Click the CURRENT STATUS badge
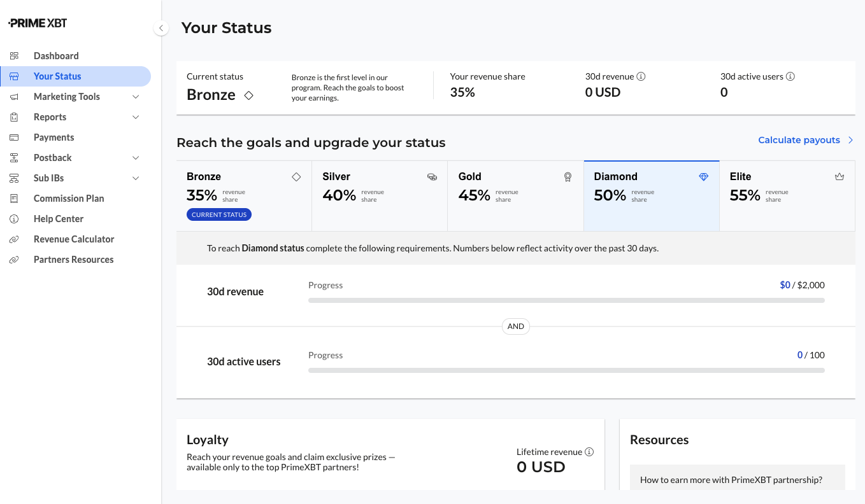Image resolution: width=865 pixels, height=504 pixels. pos(219,214)
